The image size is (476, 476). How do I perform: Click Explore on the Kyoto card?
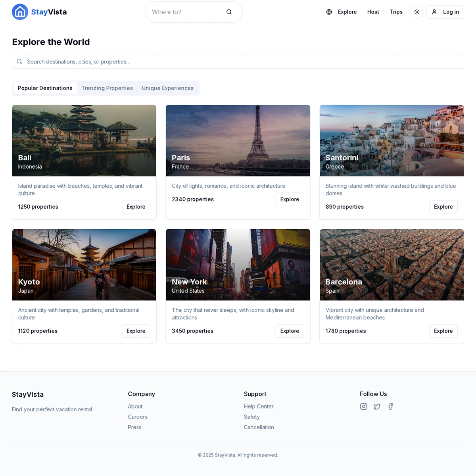[136, 331]
